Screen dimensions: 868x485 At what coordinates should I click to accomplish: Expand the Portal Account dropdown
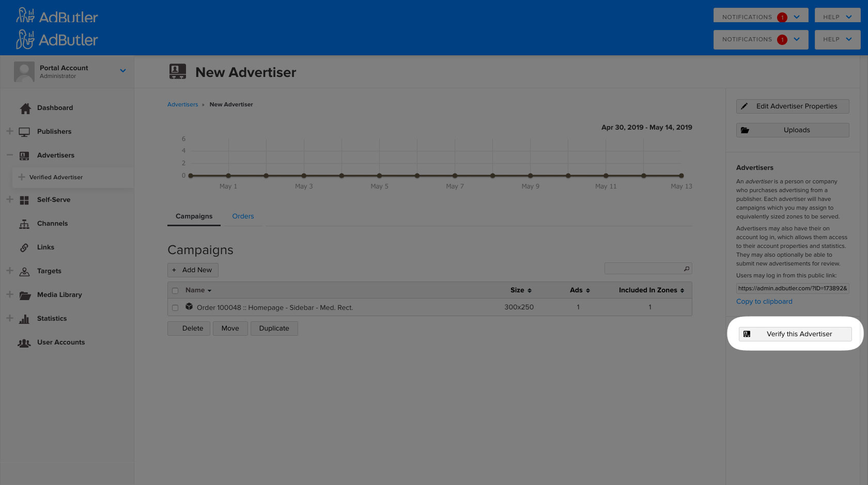[122, 70]
